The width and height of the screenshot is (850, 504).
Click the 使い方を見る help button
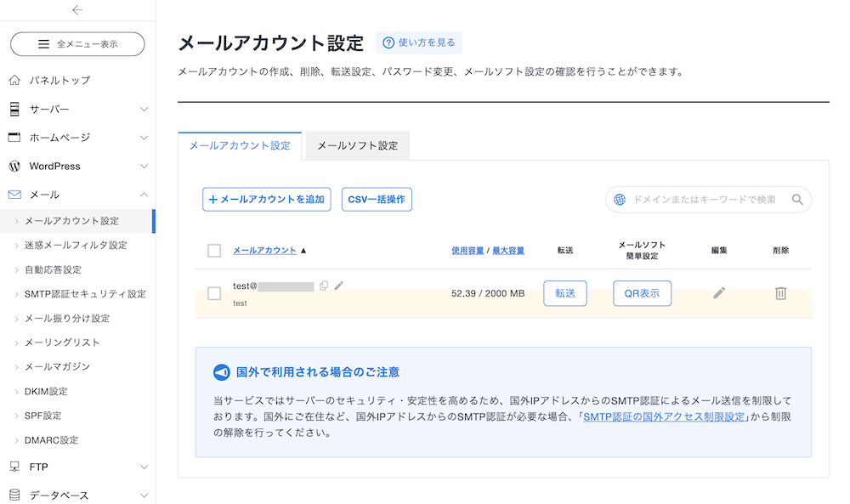tap(419, 42)
